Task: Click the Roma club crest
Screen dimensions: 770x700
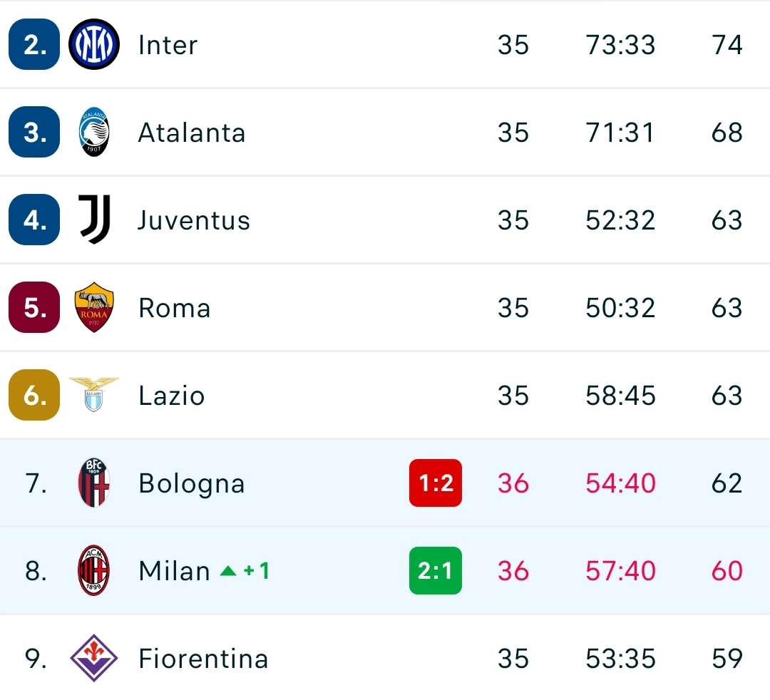Action: [93, 307]
